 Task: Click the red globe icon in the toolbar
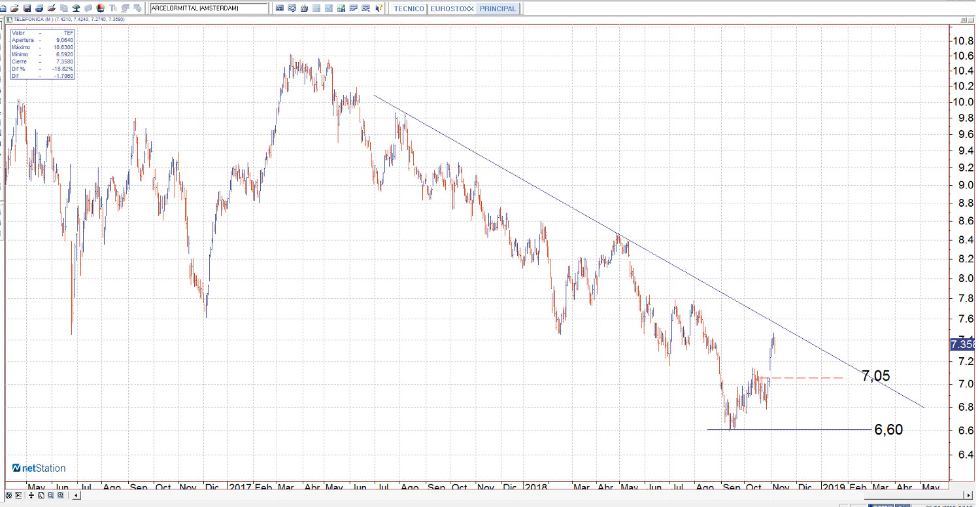click(x=100, y=9)
